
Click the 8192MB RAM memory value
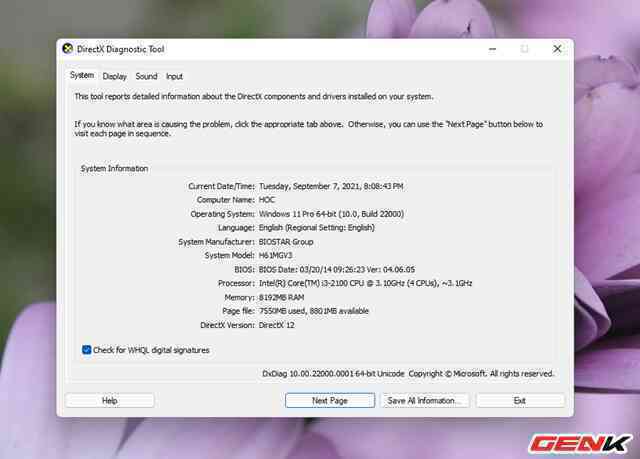(x=281, y=297)
